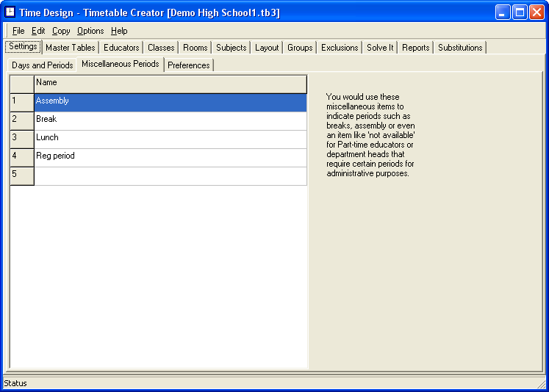This screenshot has height=392, width=549.
Task: Open the Options menu
Action: 90,31
